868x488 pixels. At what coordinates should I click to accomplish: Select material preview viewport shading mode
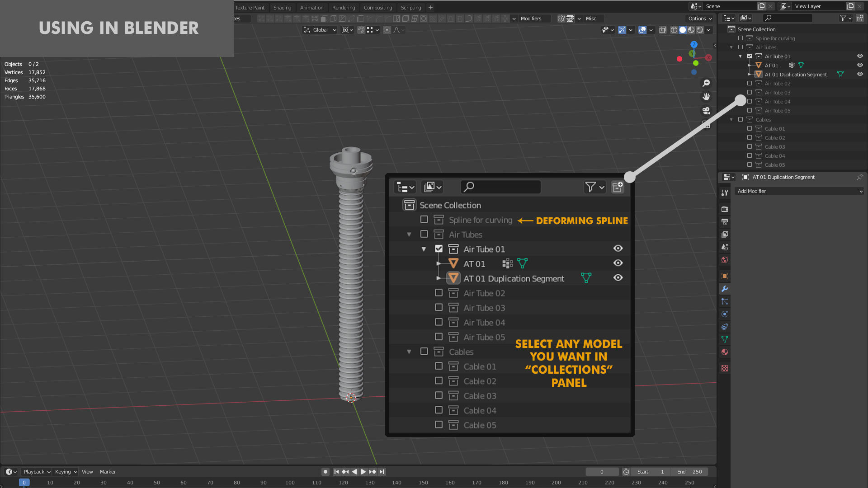691,30
